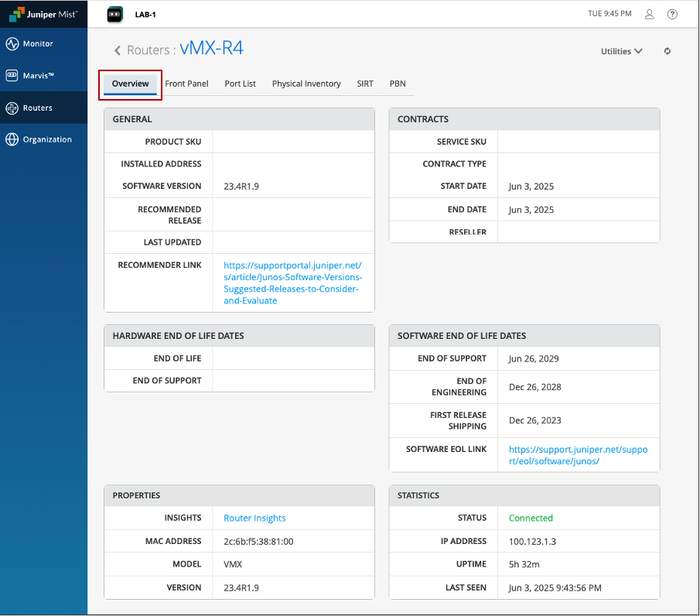Image resolution: width=700 pixels, height=616 pixels.
Task: Open the user account profile icon
Action: click(650, 14)
